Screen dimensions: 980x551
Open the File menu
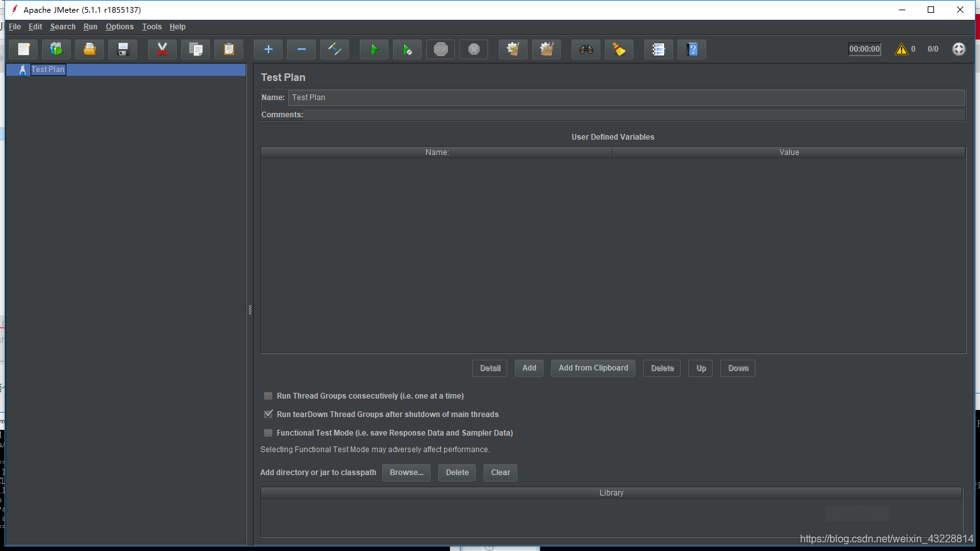coord(15,27)
